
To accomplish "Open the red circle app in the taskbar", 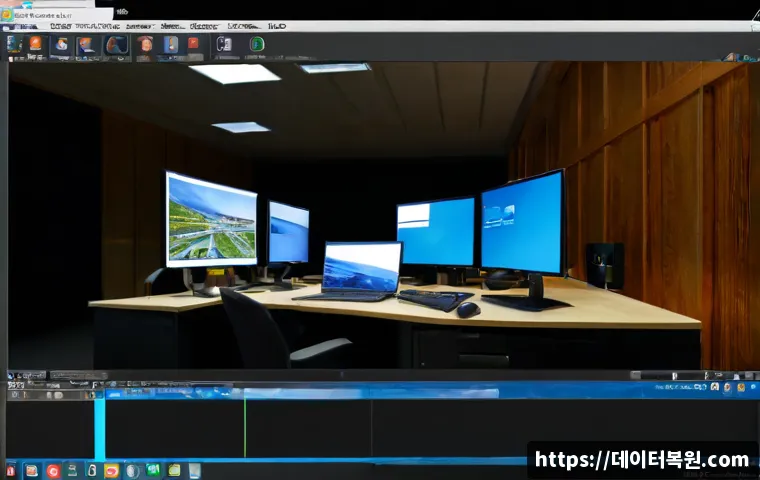I will [x=53, y=470].
